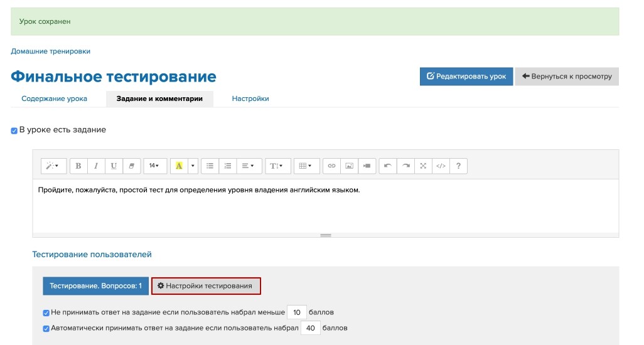
Task: Toggle 'Автоматически принимать ответ' checkbox
Action: point(46,329)
